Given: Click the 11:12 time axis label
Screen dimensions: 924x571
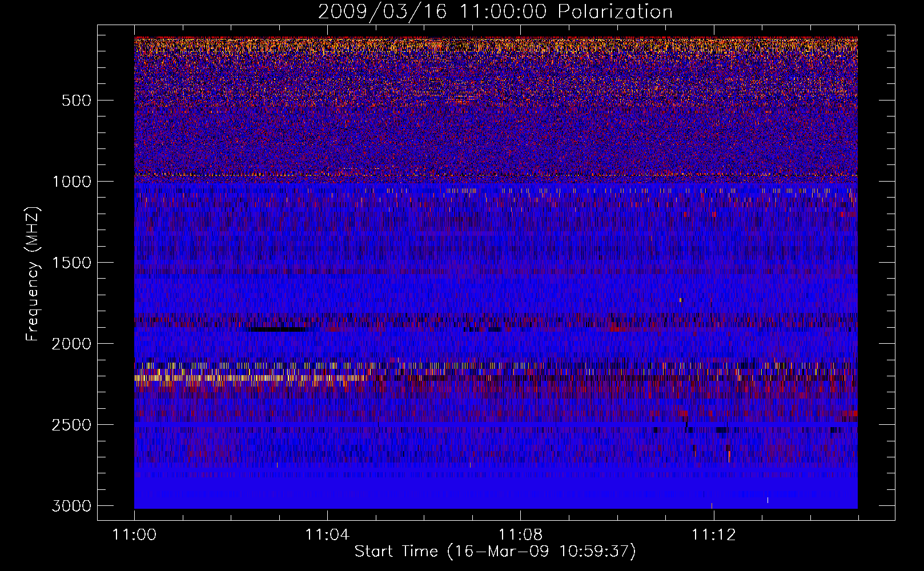Looking at the screenshot, I should [x=713, y=535].
